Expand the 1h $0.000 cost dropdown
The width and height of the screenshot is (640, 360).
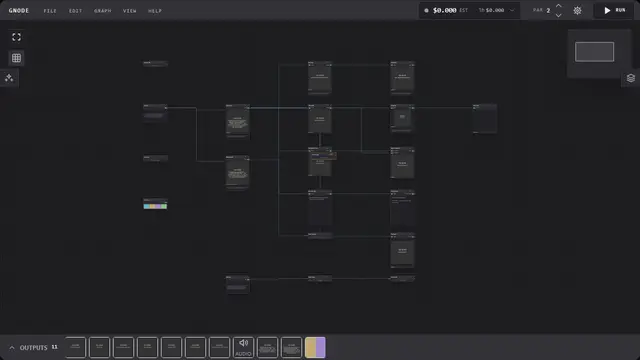497,10
